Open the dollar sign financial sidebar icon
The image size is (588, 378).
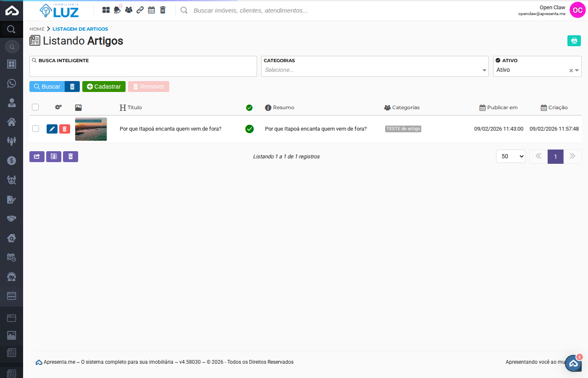click(x=11, y=160)
